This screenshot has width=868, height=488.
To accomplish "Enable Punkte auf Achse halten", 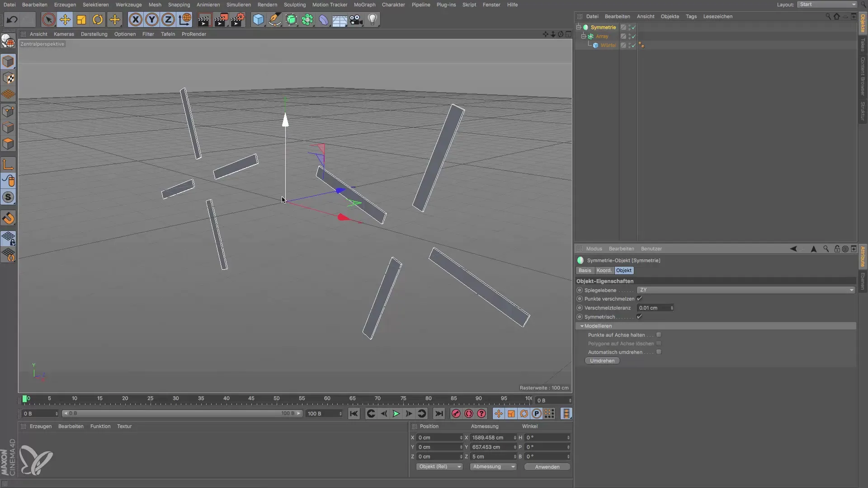I will coord(659,335).
